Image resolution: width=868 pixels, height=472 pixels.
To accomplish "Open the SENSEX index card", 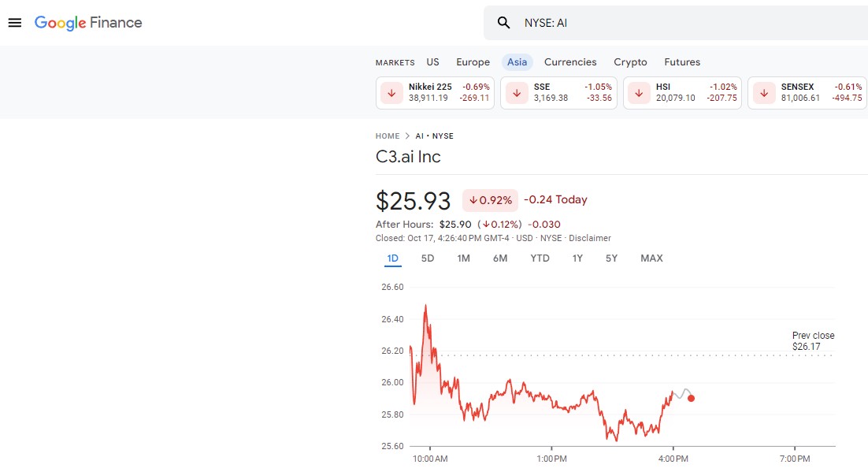I will point(807,92).
